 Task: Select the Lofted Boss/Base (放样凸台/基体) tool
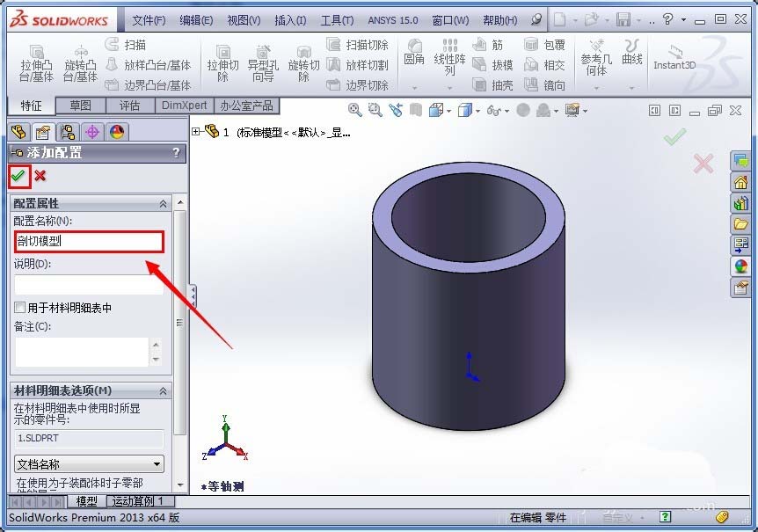pyautogui.click(x=148, y=65)
